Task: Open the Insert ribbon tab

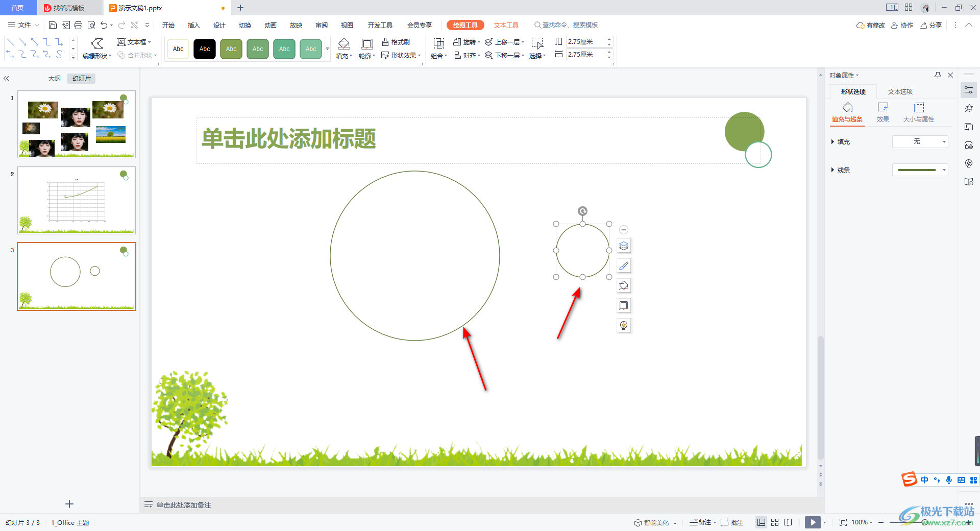Action: pos(193,25)
